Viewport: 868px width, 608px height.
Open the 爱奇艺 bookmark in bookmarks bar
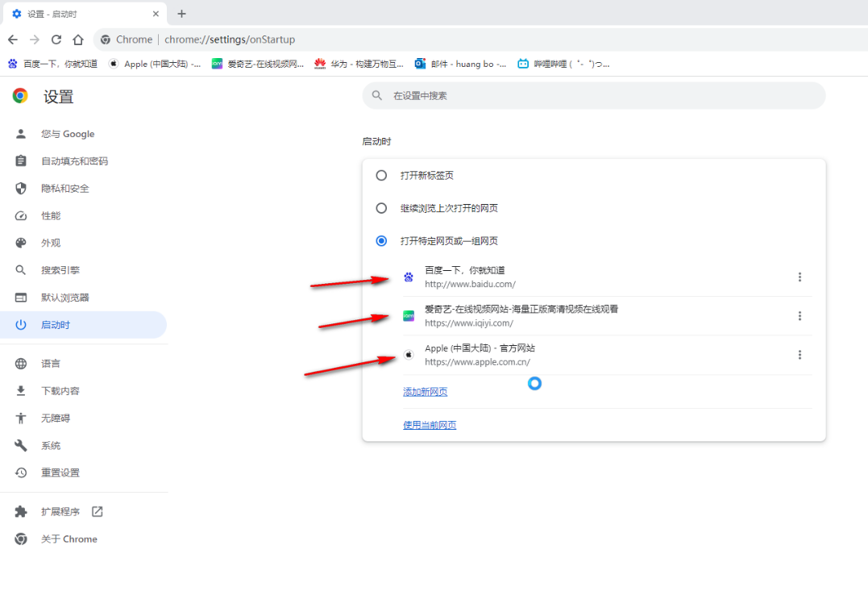[x=258, y=64]
